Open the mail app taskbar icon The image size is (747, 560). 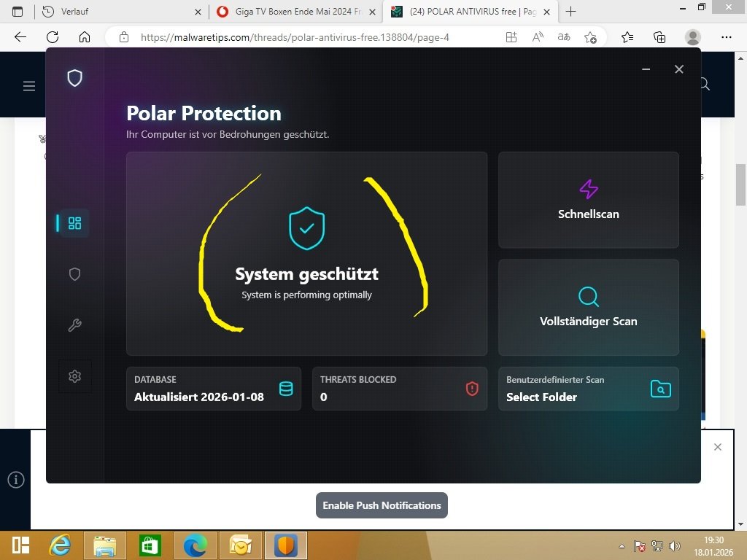pyautogui.click(x=241, y=545)
